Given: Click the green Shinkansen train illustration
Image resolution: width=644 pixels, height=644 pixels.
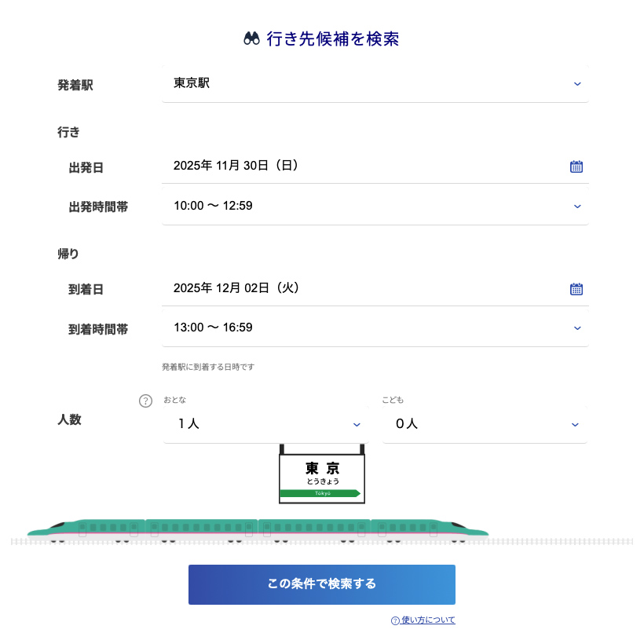Looking at the screenshot, I should coord(258,529).
